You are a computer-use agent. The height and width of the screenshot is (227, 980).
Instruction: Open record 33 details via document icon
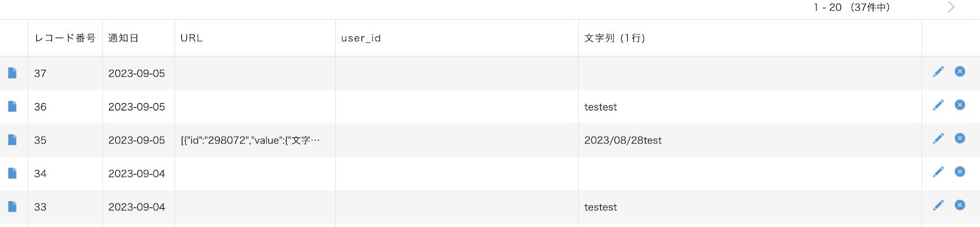(12, 207)
